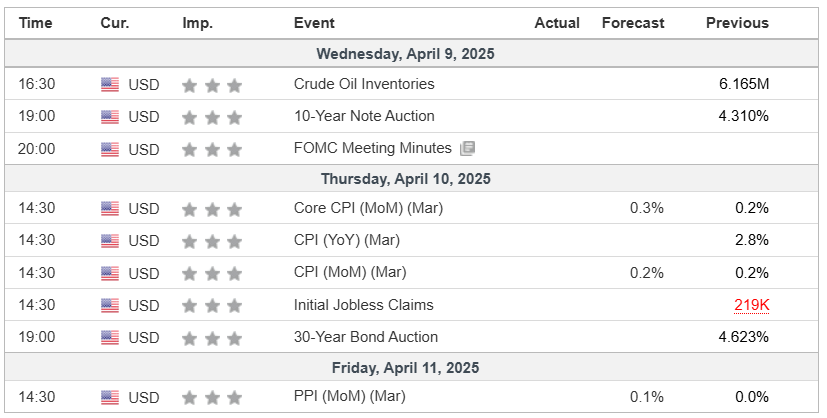Open the Initial Jobless Claims event
Viewport: 827px width, 418px height.
click(364, 305)
